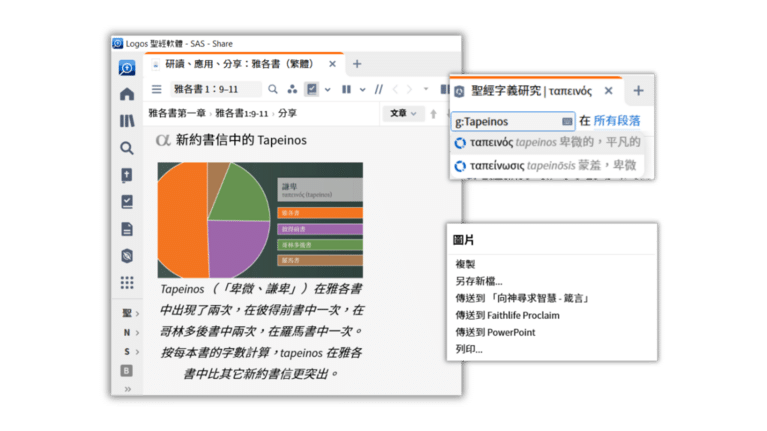The image size is (767, 431).
Task: Click the purple 彼得前書 legend bar
Action: click(x=320, y=229)
